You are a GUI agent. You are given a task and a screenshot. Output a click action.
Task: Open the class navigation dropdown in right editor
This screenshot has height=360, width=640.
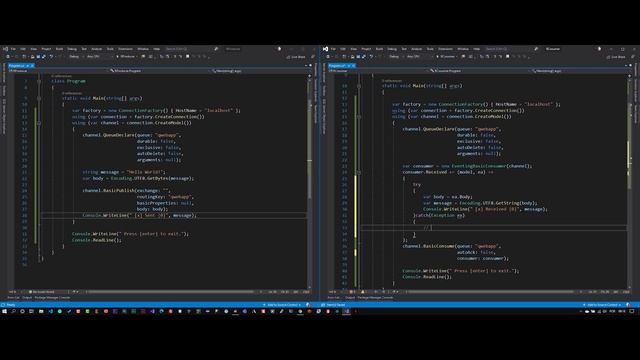[x=480, y=71]
